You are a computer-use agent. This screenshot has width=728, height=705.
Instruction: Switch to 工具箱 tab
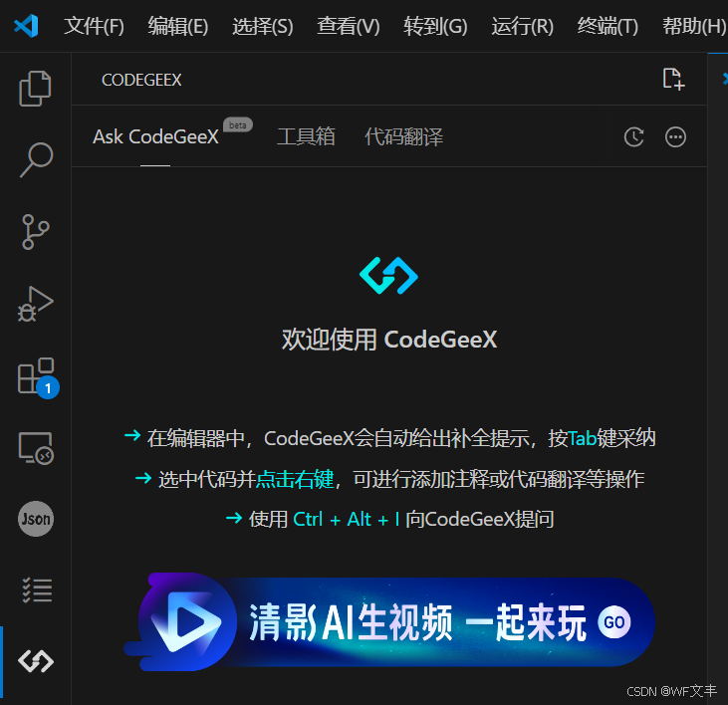(x=306, y=136)
